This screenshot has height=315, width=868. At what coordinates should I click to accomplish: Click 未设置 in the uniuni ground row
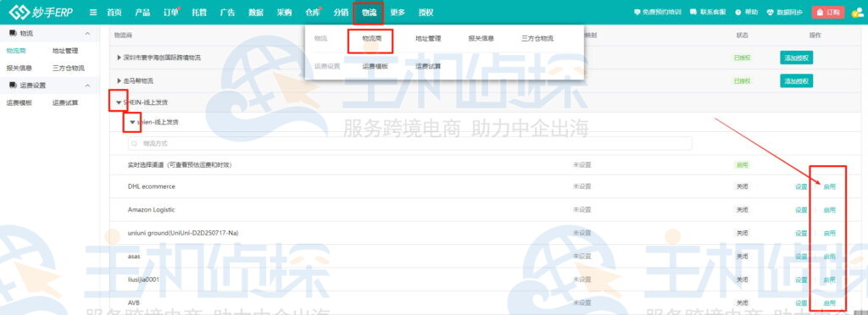(581, 233)
